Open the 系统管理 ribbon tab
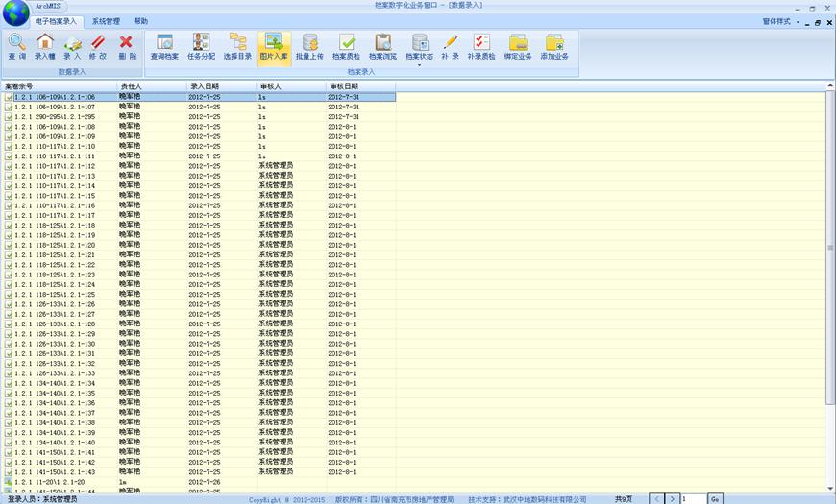The height and width of the screenshot is (504, 836). [x=106, y=21]
